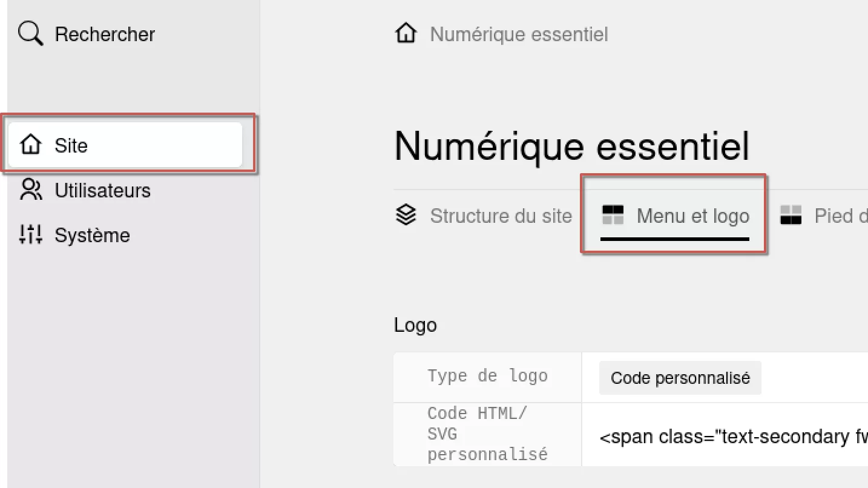Click the Structure du site layers icon

pyautogui.click(x=406, y=215)
